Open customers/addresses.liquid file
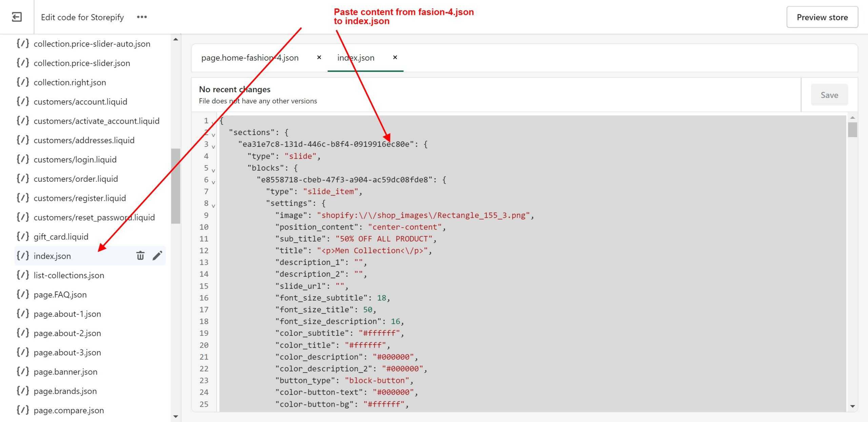This screenshot has height=422, width=868. [84, 140]
